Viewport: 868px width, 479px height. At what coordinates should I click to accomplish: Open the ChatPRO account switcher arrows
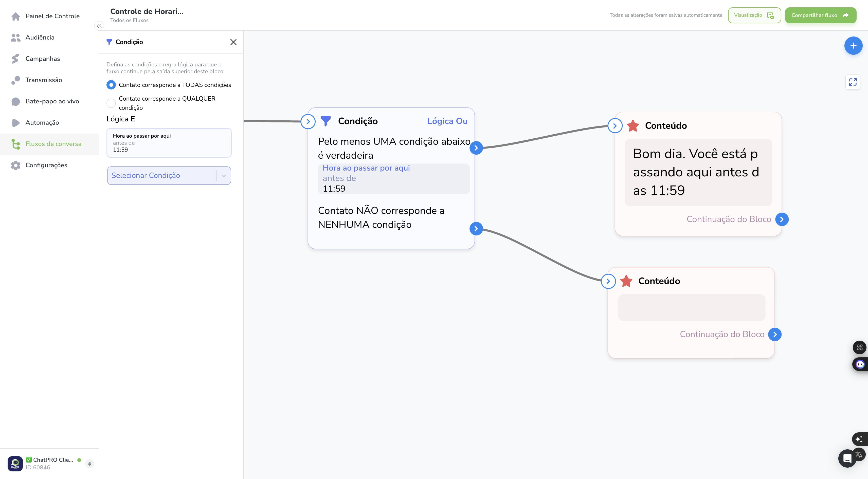tap(90, 464)
